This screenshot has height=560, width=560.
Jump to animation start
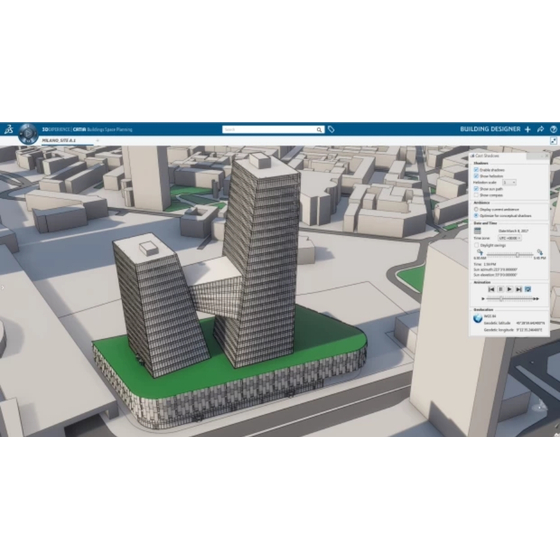491,289
